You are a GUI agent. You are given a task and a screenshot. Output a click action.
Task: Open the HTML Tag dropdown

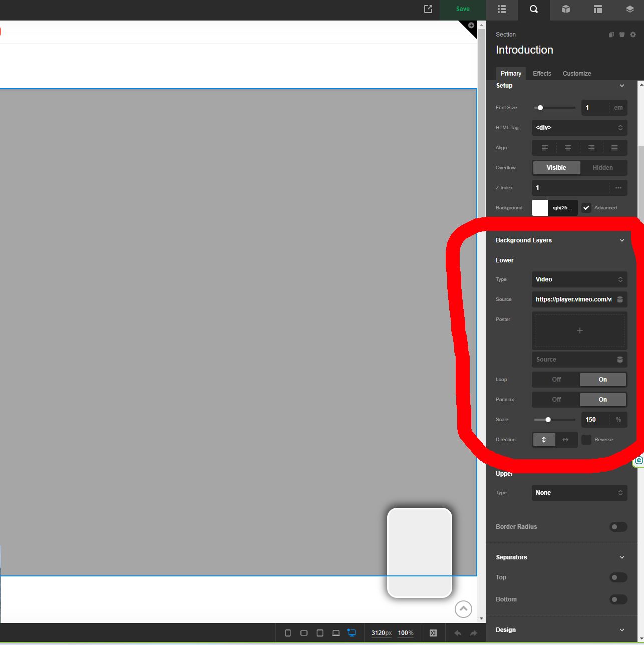tap(579, 128)
